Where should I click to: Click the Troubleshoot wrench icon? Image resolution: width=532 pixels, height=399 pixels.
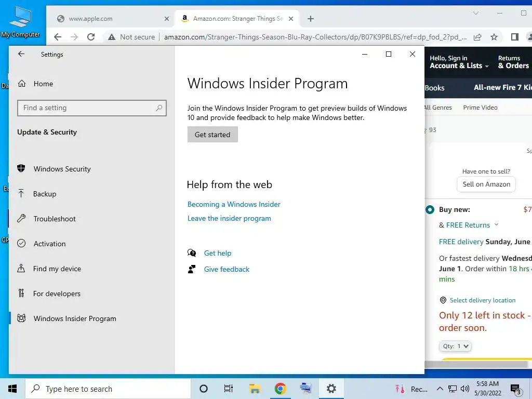tap(21, 219)
